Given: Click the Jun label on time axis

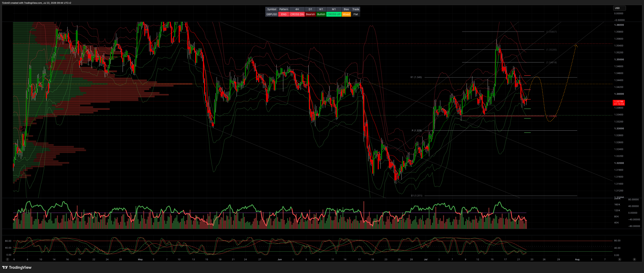Looking at the screenshot, I should click(280, 259).
